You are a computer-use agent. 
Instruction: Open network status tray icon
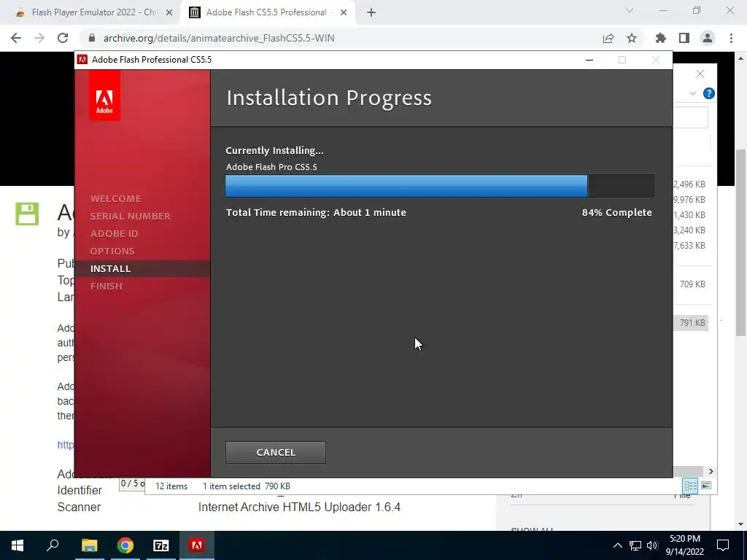pos(635,545)
